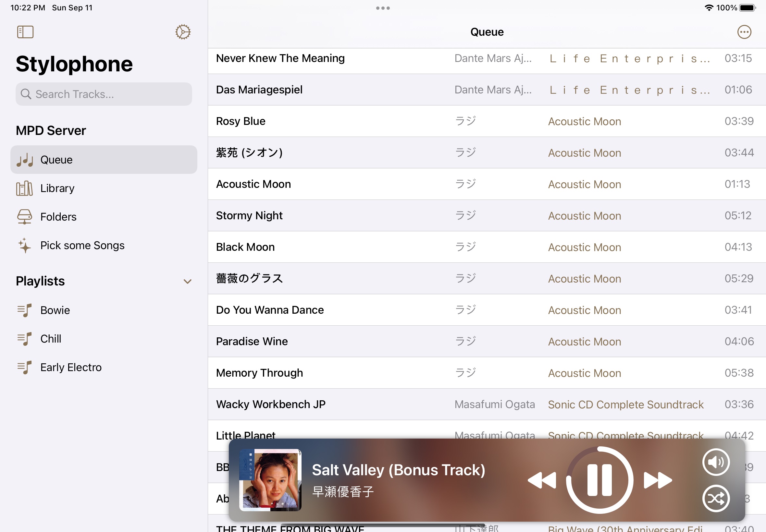Open Acoustic Moon album link on Rosy Blue row
The height and width of the screenshot is (532, 766).
click(584, 121)
